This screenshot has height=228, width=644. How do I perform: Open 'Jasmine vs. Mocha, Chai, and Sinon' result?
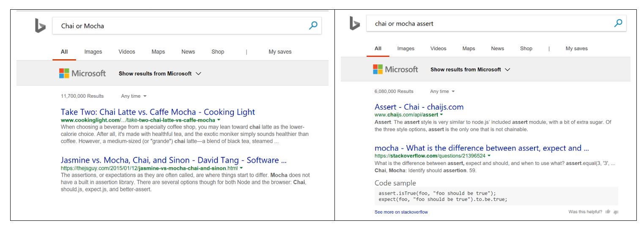[174, 160]
